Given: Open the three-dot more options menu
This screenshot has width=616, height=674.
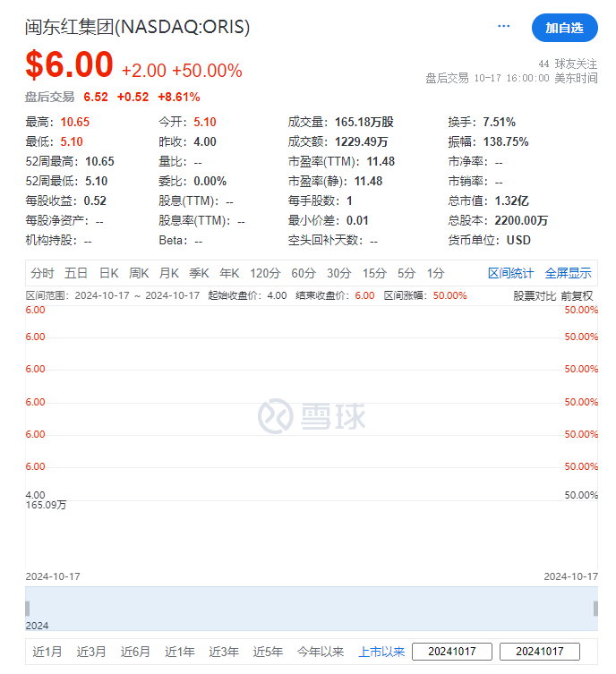Looking at the screenshot, I should (x=503, y=26).
